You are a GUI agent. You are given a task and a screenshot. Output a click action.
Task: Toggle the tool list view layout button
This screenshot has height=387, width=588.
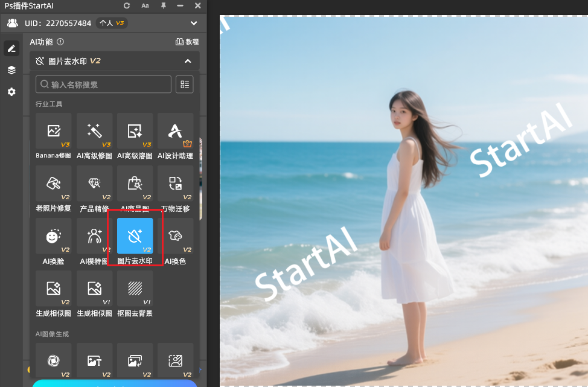pyautogui.click(x=184, y=85)
